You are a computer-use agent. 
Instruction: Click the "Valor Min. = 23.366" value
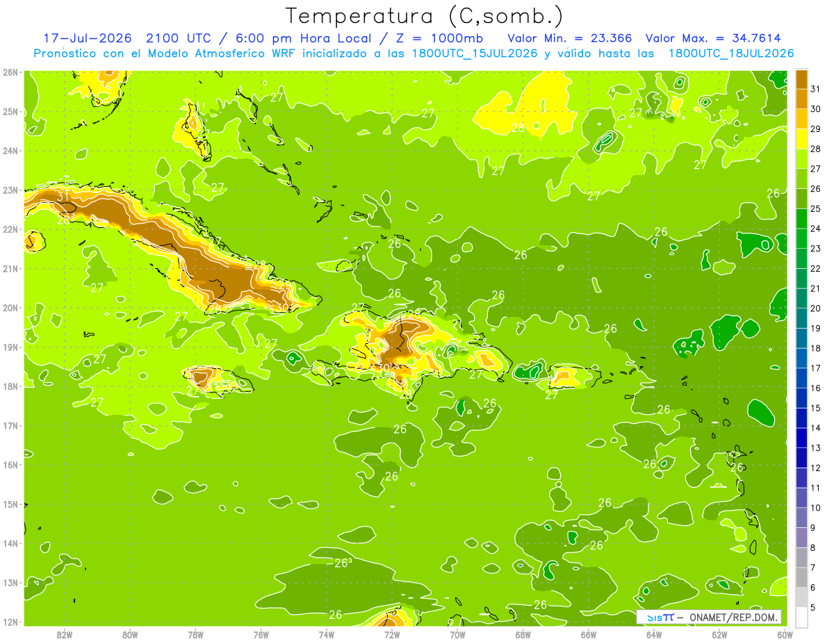click(570, 38)
